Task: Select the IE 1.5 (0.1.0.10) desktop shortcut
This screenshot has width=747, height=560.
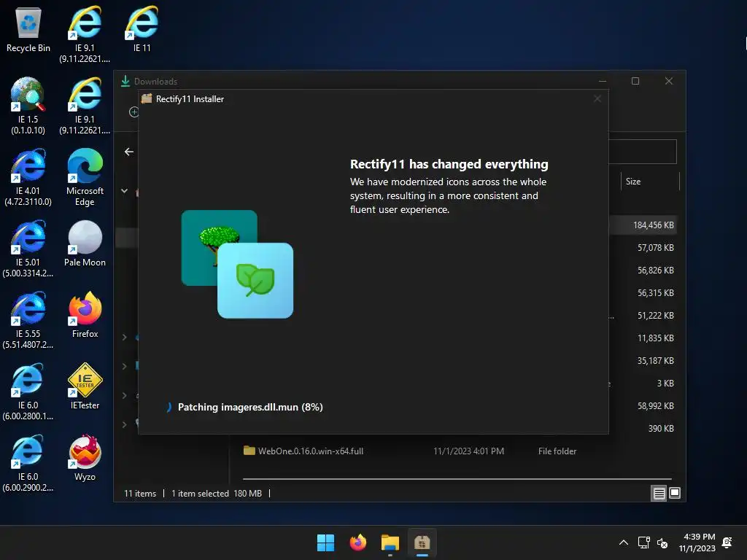Action: point(28,106)
